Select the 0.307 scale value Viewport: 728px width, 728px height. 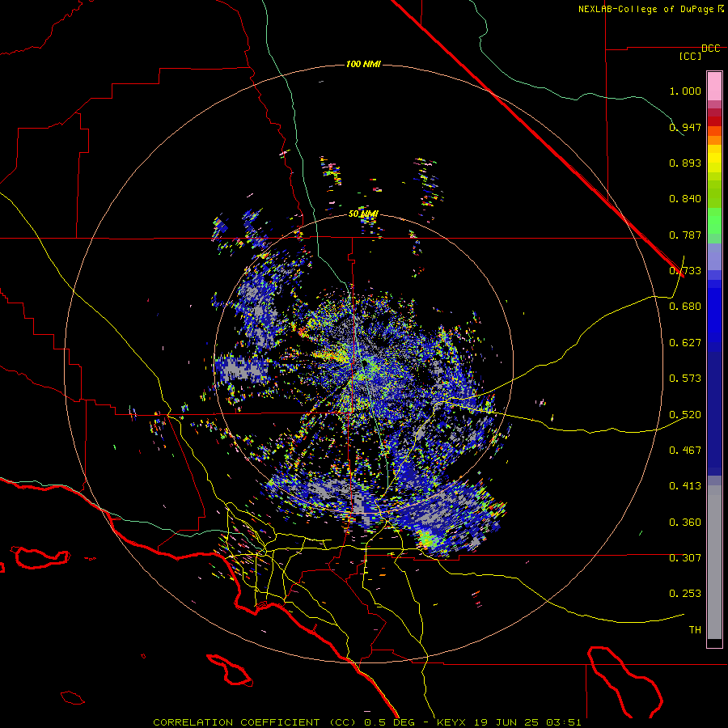(685, 558)
